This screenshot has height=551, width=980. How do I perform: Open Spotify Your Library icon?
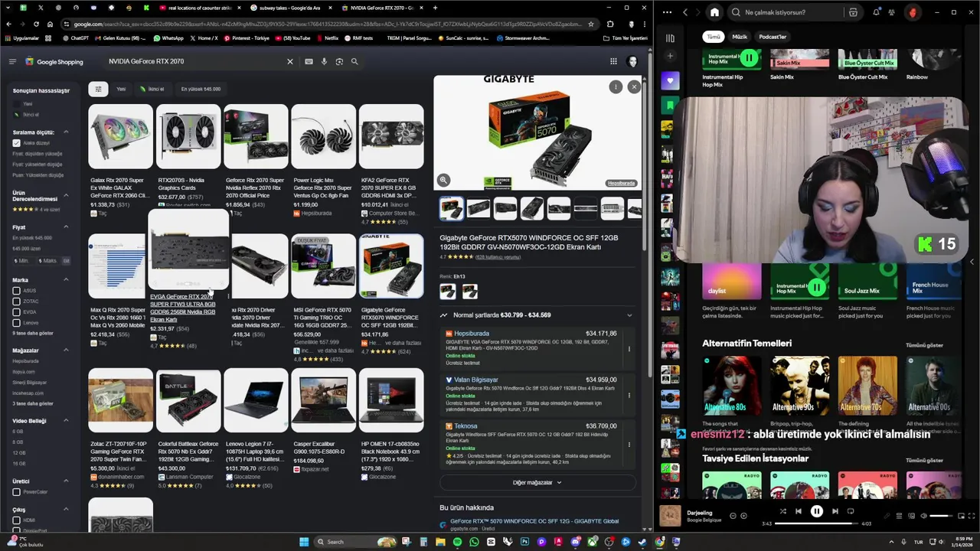(670, 37)
